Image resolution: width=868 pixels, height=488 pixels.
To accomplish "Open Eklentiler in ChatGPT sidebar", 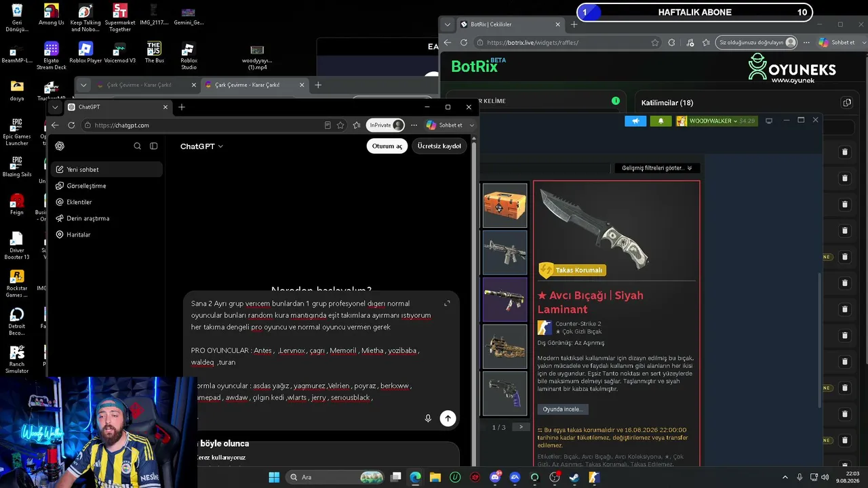I will [x=106, y=202].
